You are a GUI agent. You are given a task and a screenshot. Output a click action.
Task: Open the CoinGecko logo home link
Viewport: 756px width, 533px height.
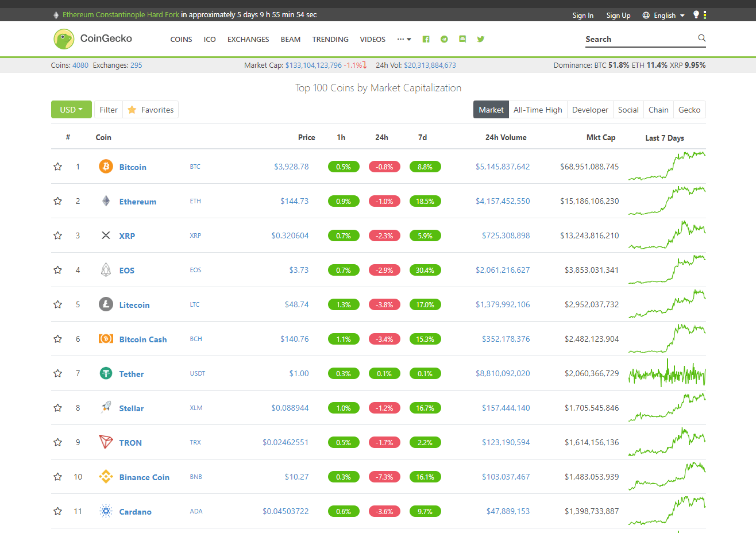click(x=92, y=38)
